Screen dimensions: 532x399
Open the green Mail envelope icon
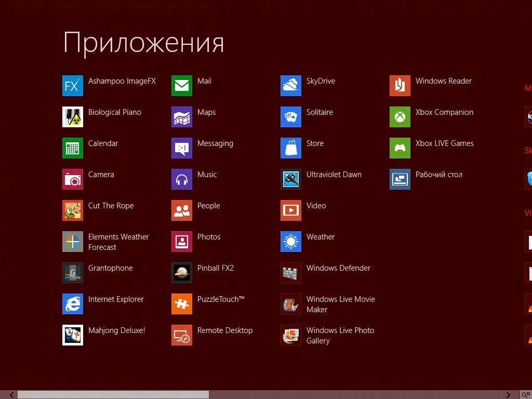[x=182, y=86]
